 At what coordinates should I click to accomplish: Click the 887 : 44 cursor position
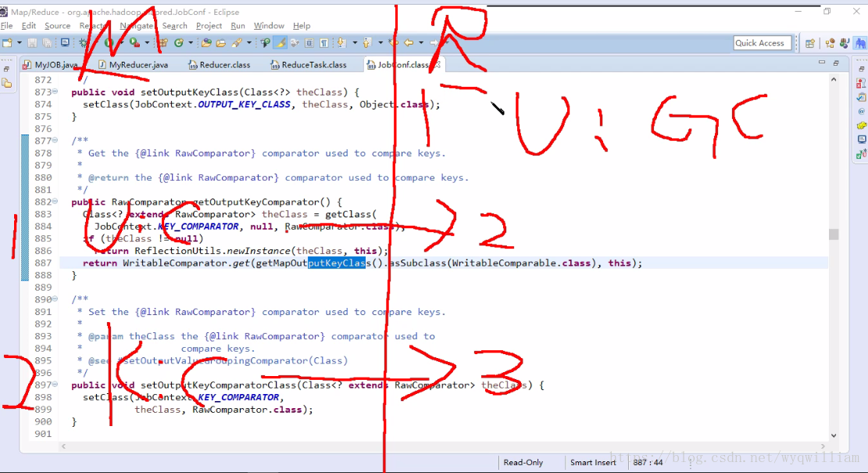pyautogui.click(x=648, y=463)
